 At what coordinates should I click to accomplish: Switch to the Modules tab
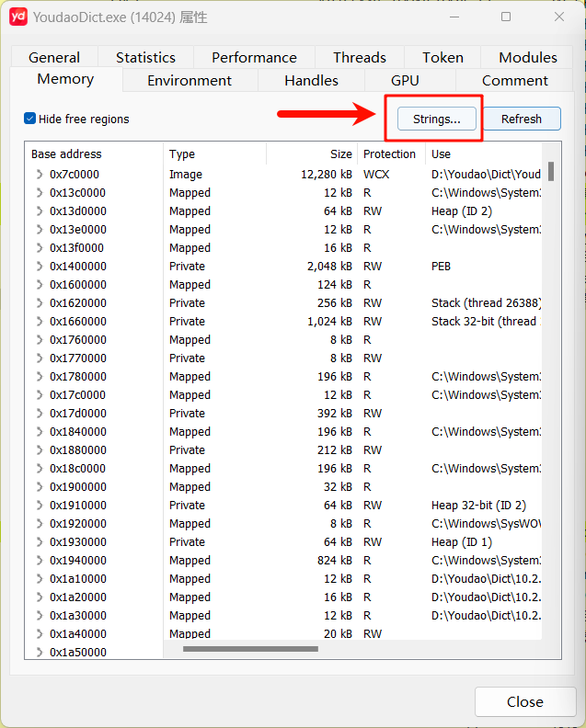[528, 57]
